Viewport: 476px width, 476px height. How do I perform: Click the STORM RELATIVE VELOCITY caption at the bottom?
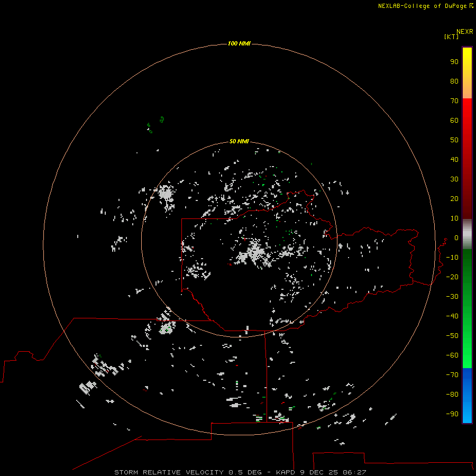click(x=240, y=472)
